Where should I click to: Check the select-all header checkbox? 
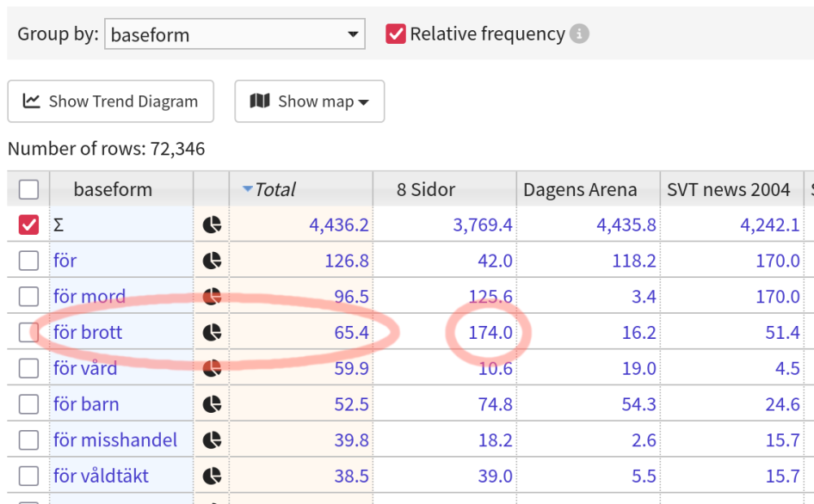pos(28,189)
